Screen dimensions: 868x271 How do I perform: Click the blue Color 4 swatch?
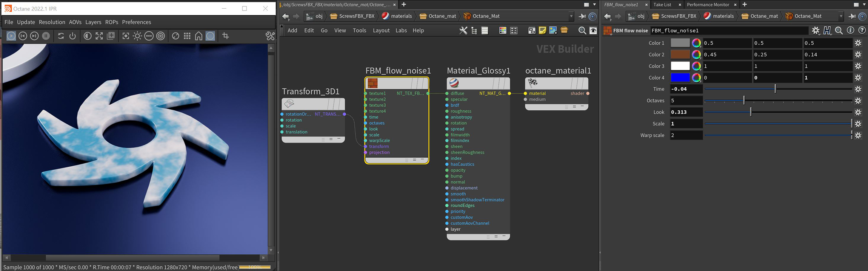(x=680, y=77)
